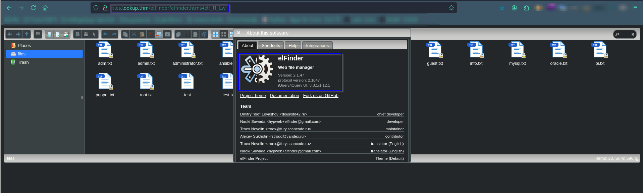Screen dimensions: 644x193
Task: Click the Resize and rotate icon
Action: pos(204,34)
